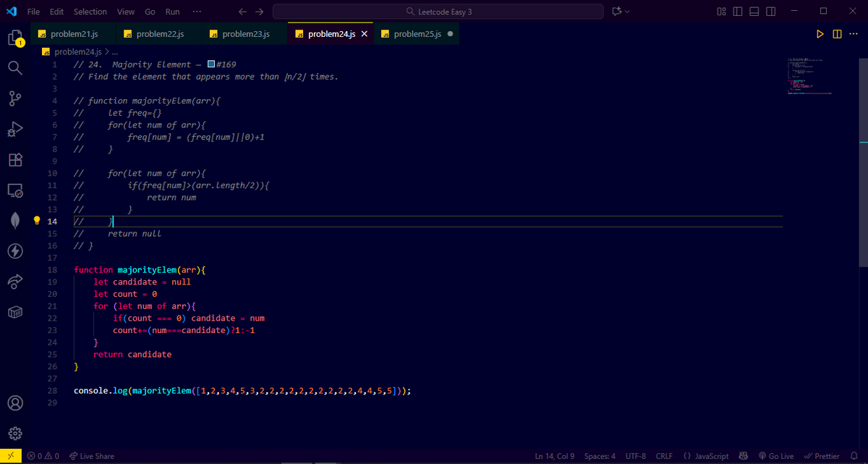The image size is (868, 464).
Task: Start Go Live server from status bar
Action: (776, 456)
